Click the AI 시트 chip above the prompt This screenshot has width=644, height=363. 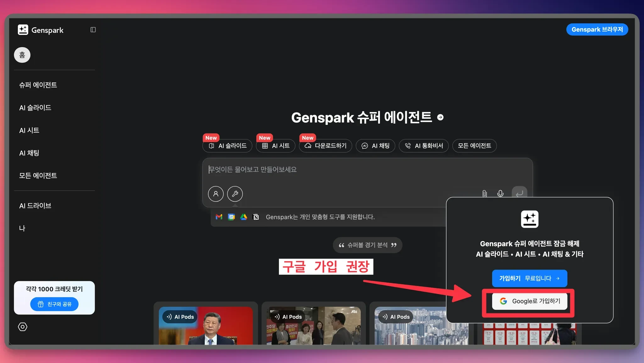tap(275, 146)
